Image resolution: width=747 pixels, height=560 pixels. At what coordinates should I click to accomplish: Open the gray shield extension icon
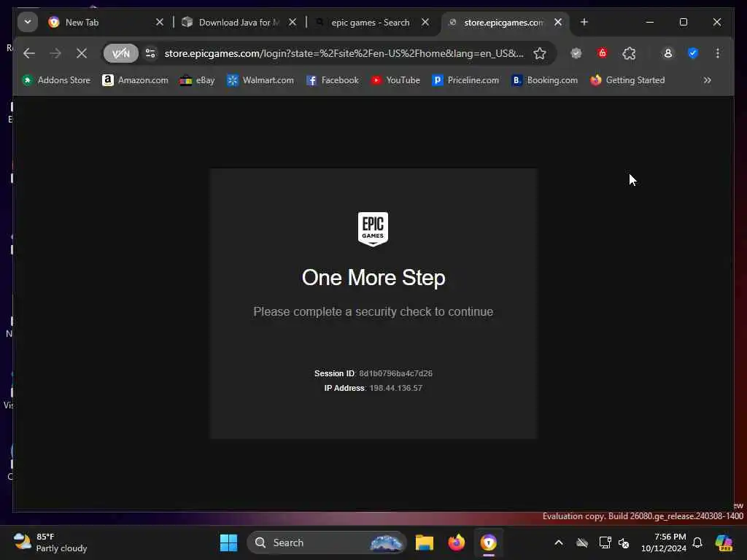[576, 53]
